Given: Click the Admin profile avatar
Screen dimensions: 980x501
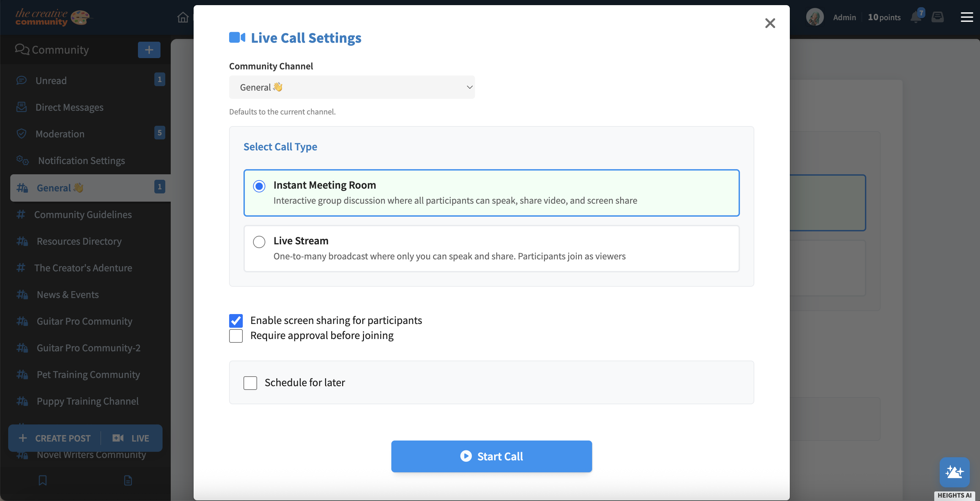Looking at the screenshot, I should pyautogui.click(x=814, y=17).
